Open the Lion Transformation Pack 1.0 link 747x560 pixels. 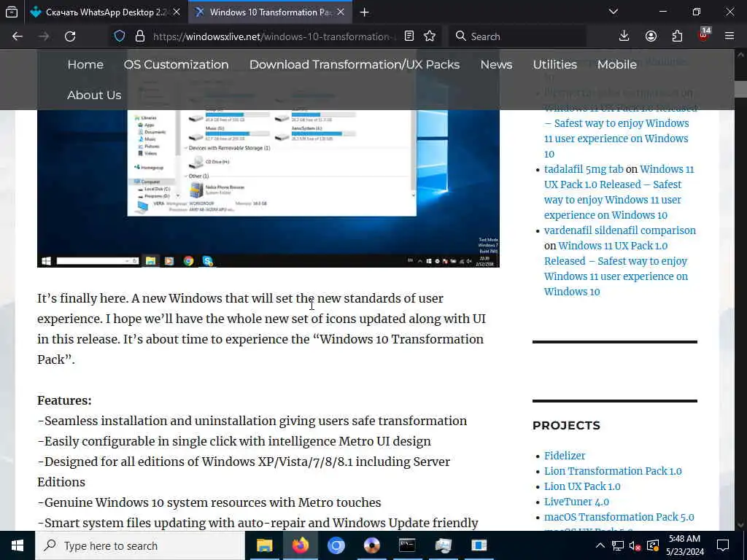pos(613,471)
